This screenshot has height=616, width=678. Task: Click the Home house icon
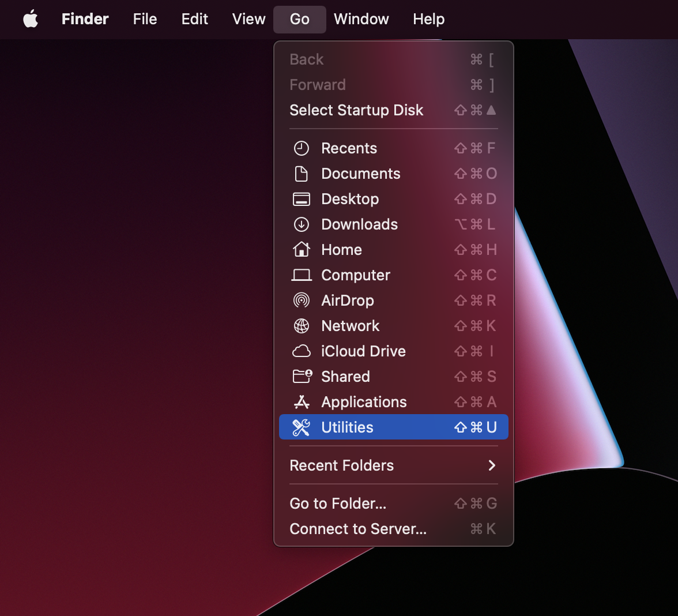(302, 250)
